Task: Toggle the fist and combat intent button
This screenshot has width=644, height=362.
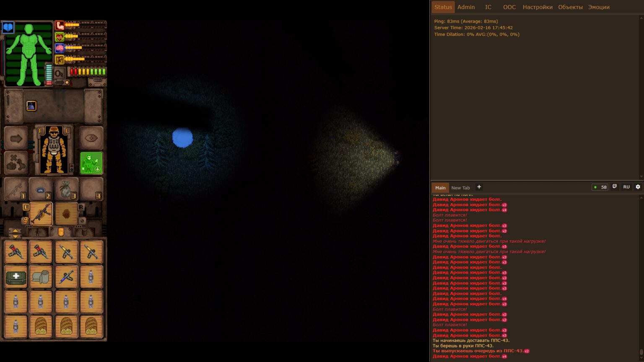Action: pyautogui.click(x=16, y=163)
